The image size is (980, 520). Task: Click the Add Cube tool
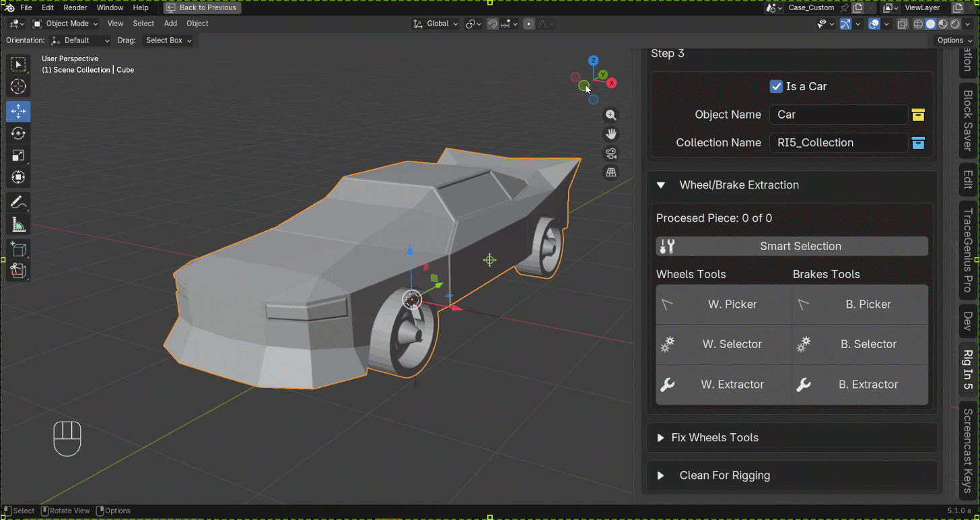[18, 250]
